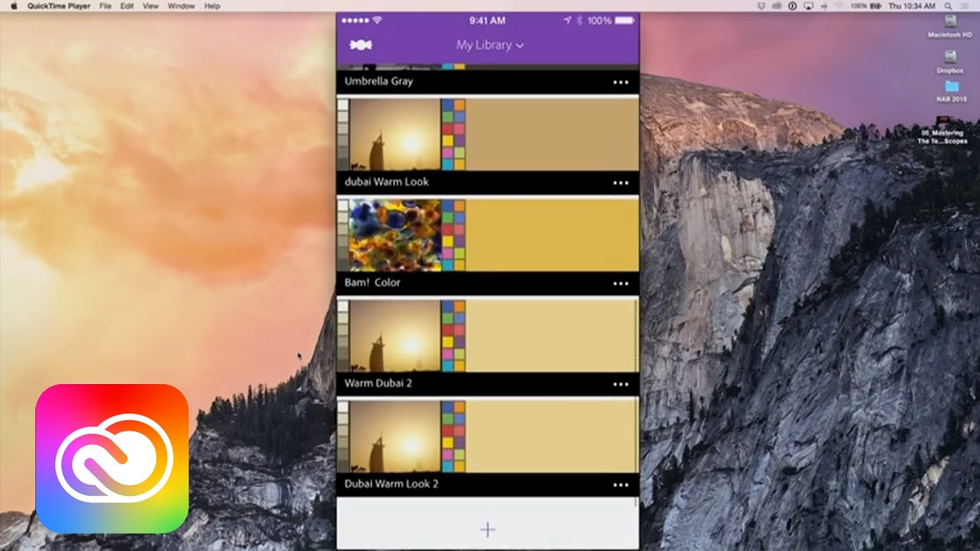
Task: Open the Edit menu
Action: coord(127,5)
